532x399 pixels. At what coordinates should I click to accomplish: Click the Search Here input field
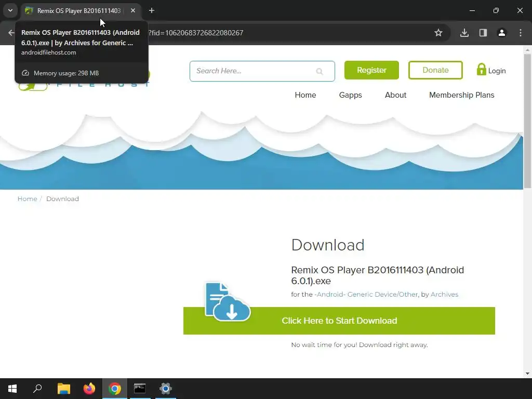[262, 71]
